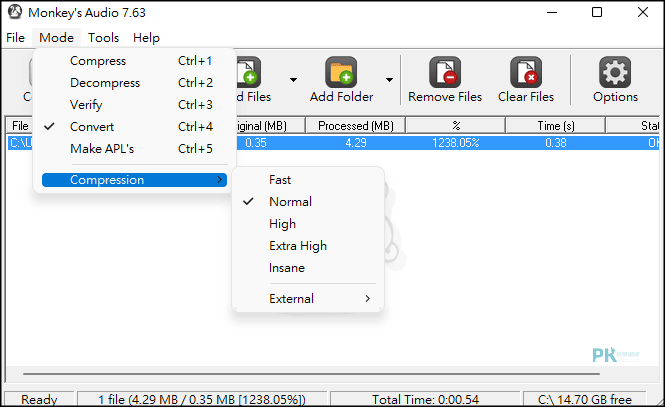This screenshot has width=665, height=407.
Task: Open dropdown arrow next to Add Files
Action: point(293,80)
